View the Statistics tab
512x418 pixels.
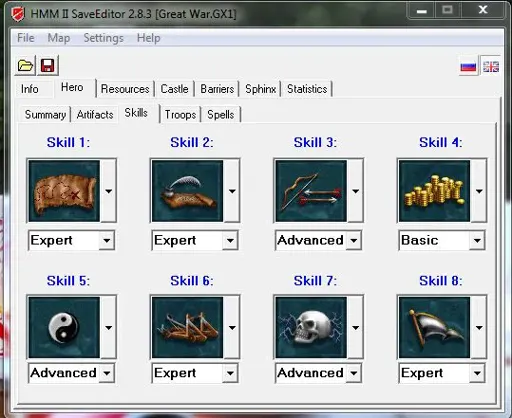click(307, 89)
